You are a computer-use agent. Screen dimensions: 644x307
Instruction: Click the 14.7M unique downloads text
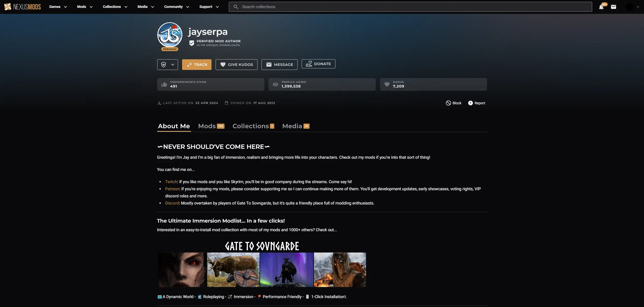coord(218,45)
